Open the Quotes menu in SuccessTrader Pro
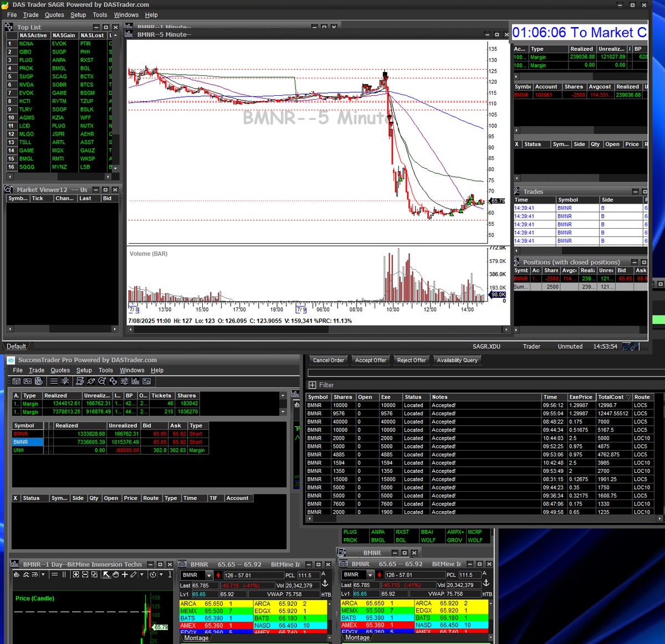 60,370
